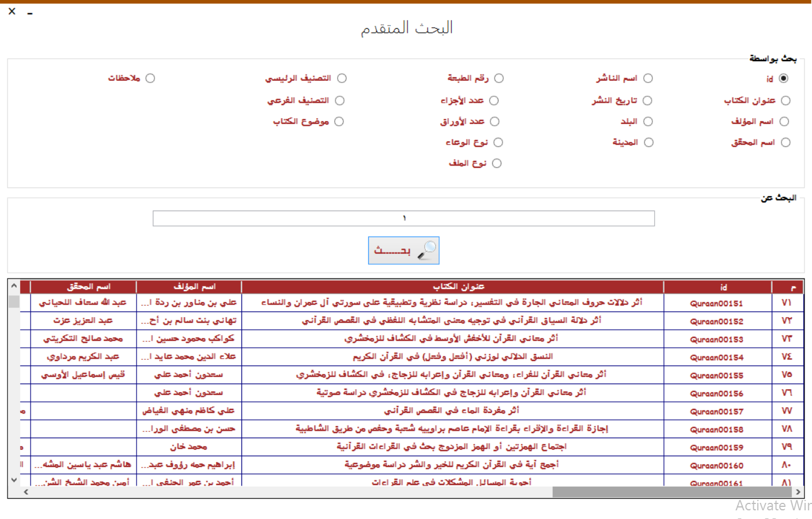Choose اسم المحقق (editor name) search option
This screenshot has height=519, width=812.
click(784, 142)
